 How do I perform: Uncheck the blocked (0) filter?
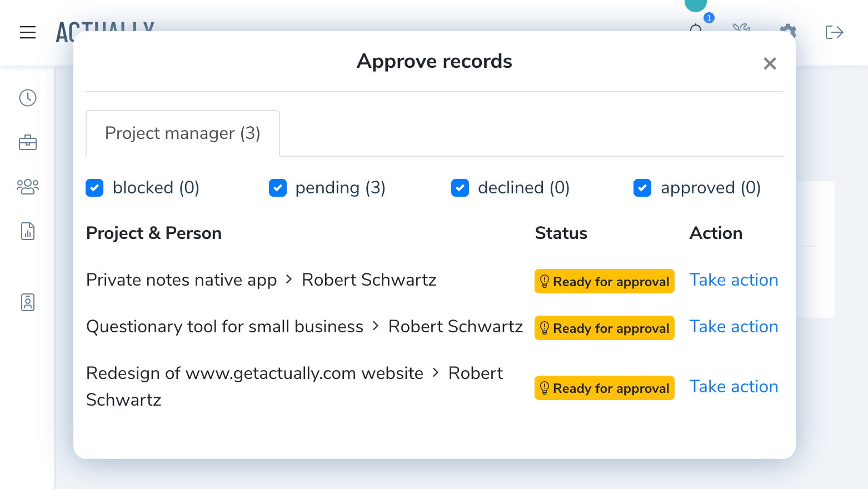coord(94,188)
